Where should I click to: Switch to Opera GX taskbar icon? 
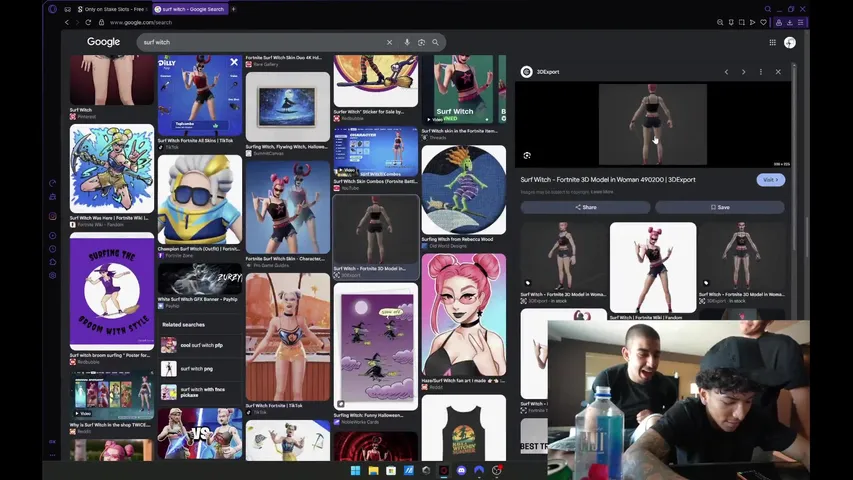(444, 471)
